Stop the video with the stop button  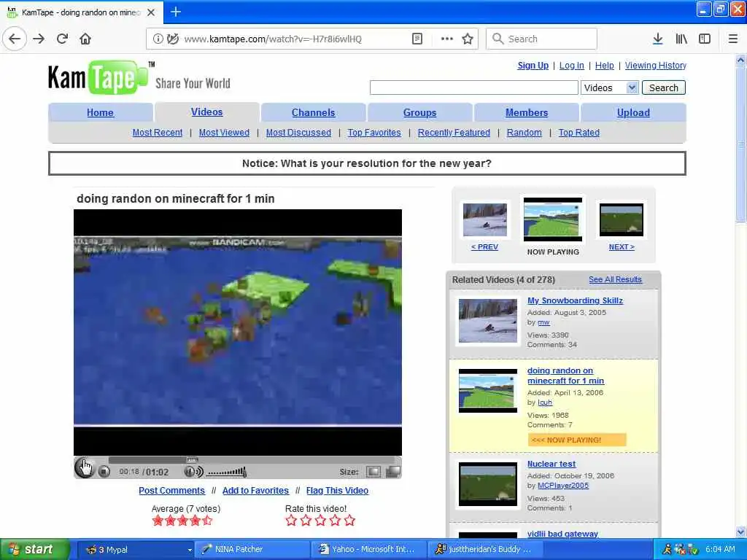coord(104,472)
